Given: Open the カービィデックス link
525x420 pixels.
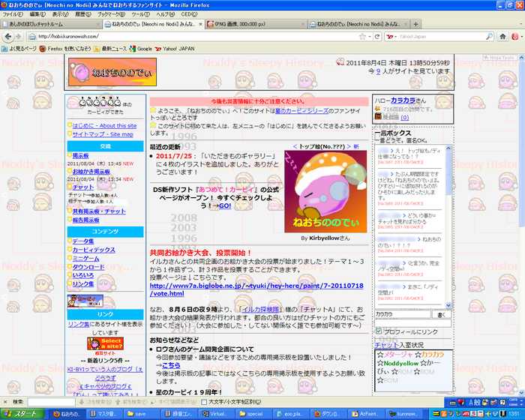Looking at the screenshot, I should [x=94, y=250].
